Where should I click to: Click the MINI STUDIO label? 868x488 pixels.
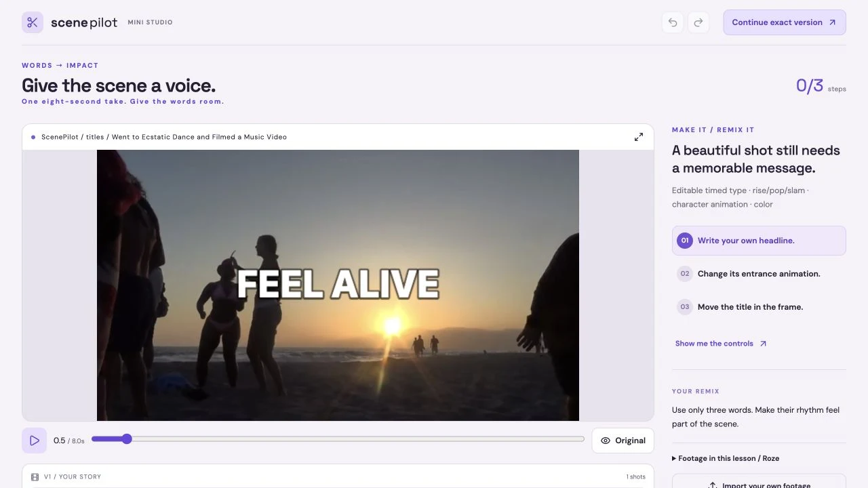pos(150,22)
